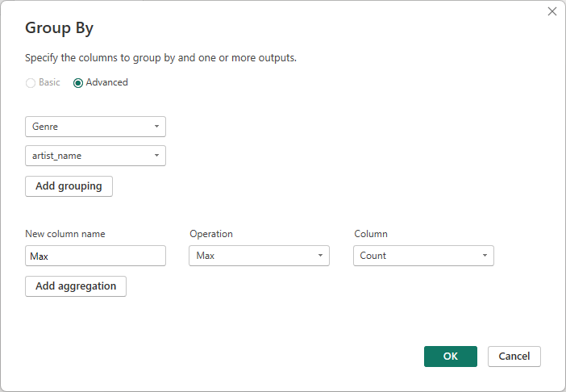Click the Group By title text
Viewport: 566px width, 392px height.
(59, 28)
